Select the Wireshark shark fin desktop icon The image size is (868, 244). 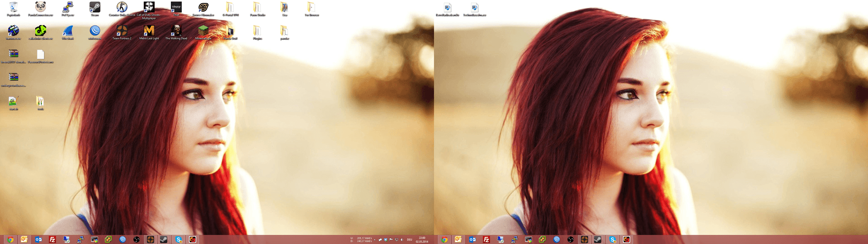(x=68, y=31)
